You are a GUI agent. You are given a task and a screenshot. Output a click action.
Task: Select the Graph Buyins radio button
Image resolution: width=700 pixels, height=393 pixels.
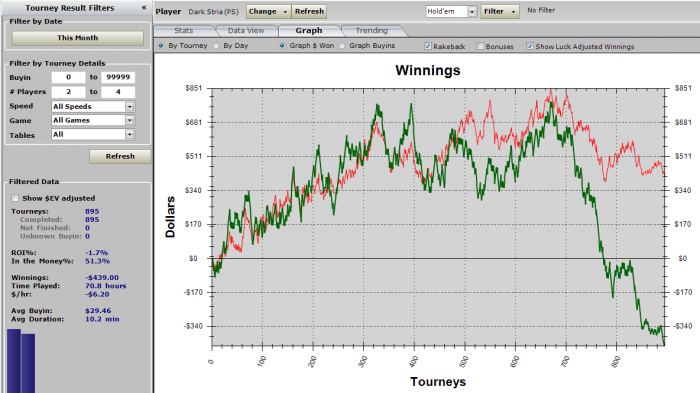[x=342, y=46]
